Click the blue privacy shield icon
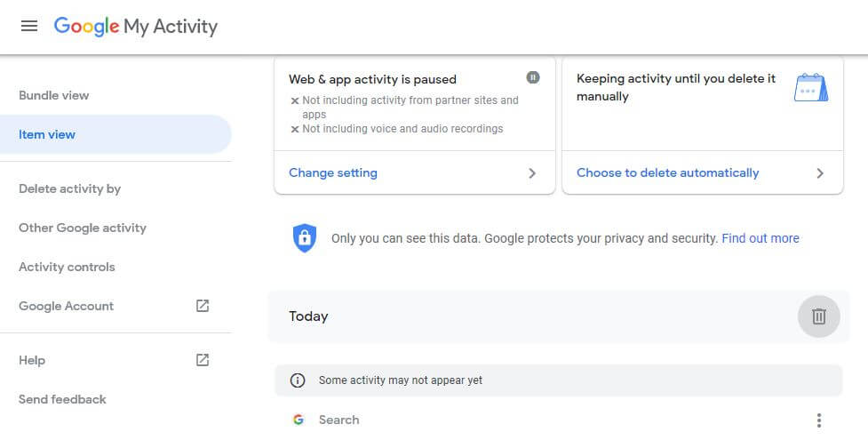Screen dimensions: 868x440 pos(305,238)
